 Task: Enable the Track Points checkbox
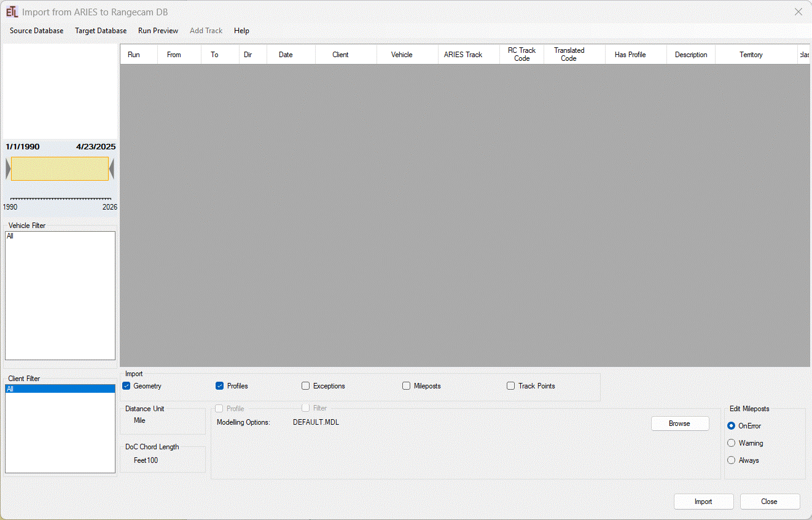click(x=510, y=386)
